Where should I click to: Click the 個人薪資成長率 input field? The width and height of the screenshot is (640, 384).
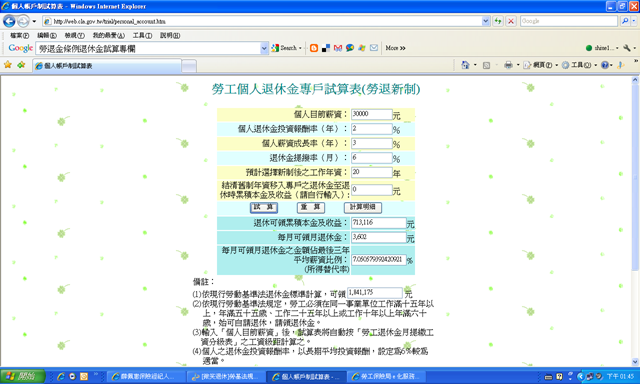[x=371, y=143]
